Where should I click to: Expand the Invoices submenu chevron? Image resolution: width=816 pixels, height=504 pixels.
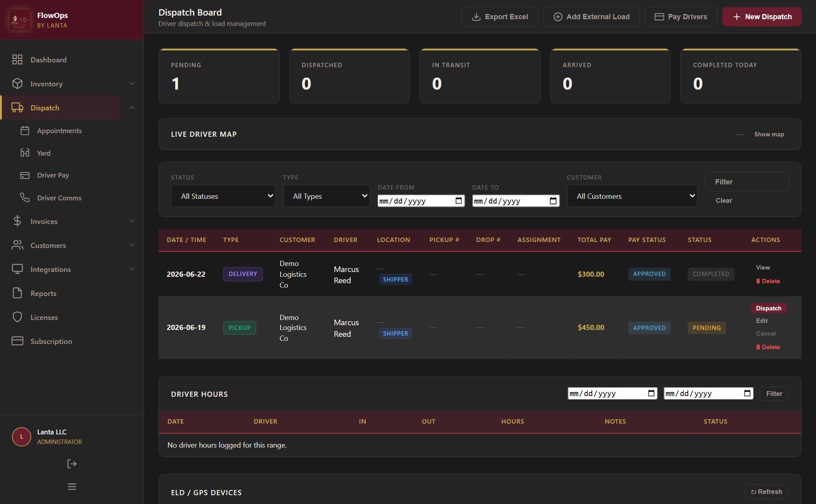(132, 221)
